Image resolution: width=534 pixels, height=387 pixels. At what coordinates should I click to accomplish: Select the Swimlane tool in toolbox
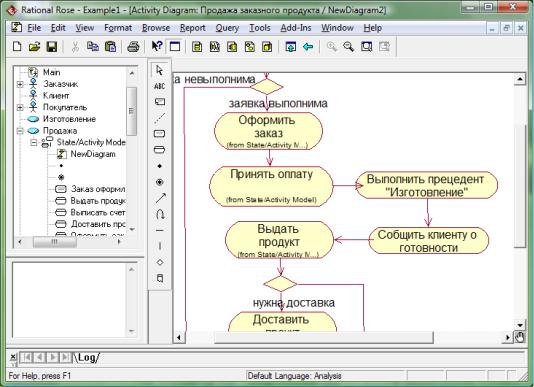click(x=159, y=278)
